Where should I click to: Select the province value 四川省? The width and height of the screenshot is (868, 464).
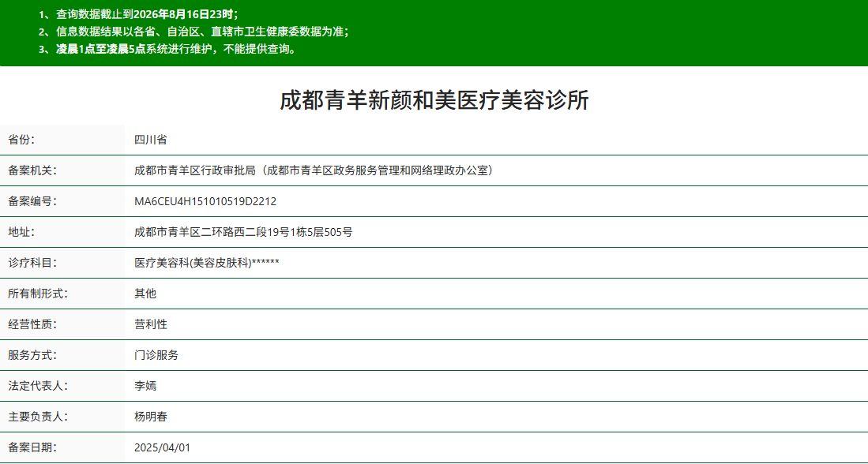point(151,140)
